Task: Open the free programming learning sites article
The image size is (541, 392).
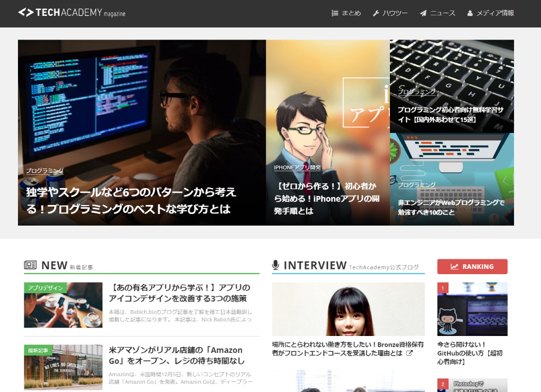Action: [450, 115]
